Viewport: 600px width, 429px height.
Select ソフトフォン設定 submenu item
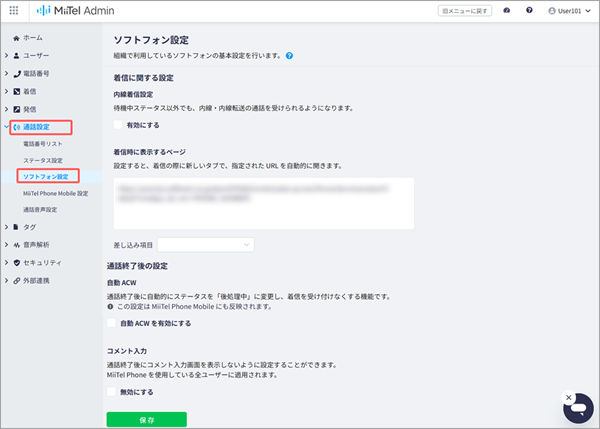tap(46, 177)
